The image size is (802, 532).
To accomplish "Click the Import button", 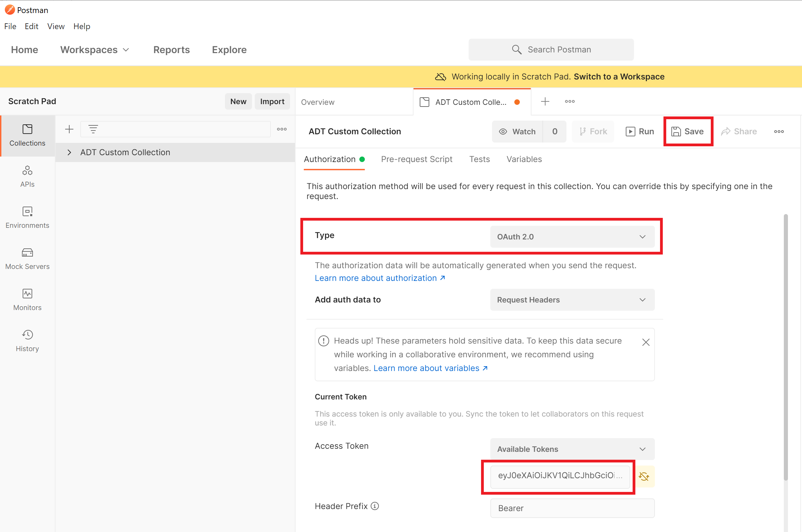I will (272, 101).
